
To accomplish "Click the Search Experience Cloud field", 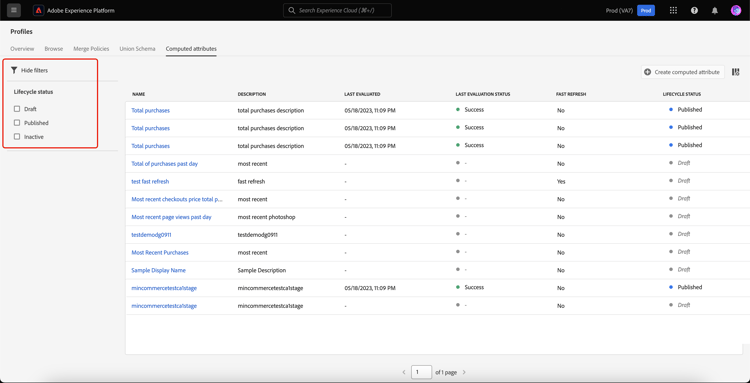I will tap(337, 10).
